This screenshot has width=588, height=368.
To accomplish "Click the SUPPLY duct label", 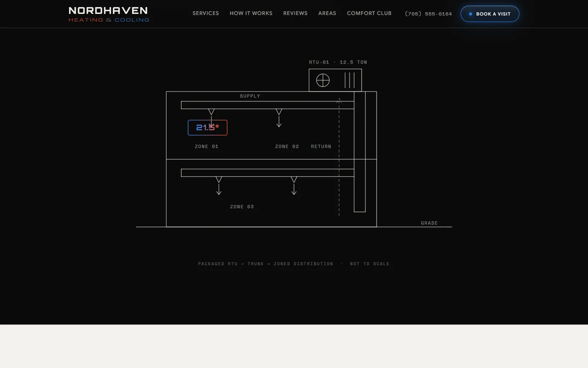I will (250, 96).
